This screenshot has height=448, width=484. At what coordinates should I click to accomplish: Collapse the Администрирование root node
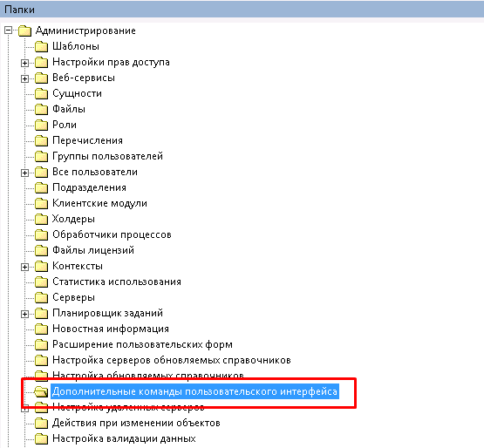[9, 31]
